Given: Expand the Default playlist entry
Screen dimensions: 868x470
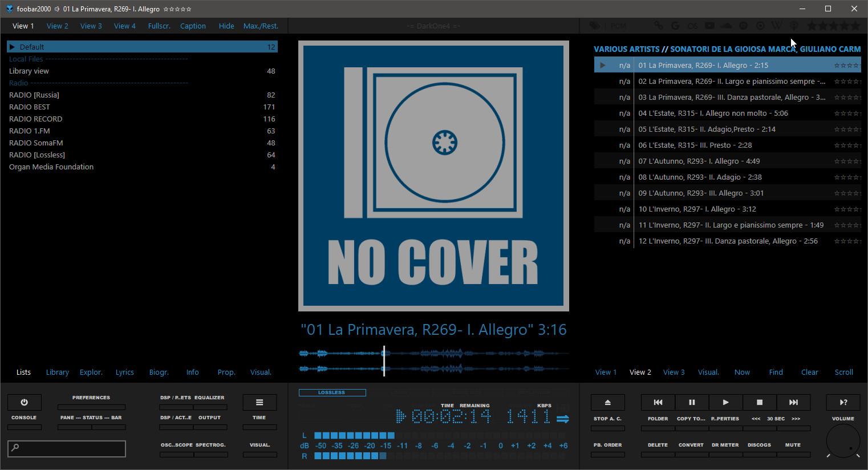Looking at the screenshot, I should point(12,47).
